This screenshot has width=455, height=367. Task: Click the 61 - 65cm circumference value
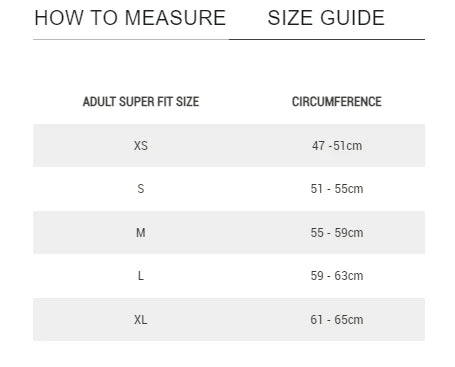(337, 320)
